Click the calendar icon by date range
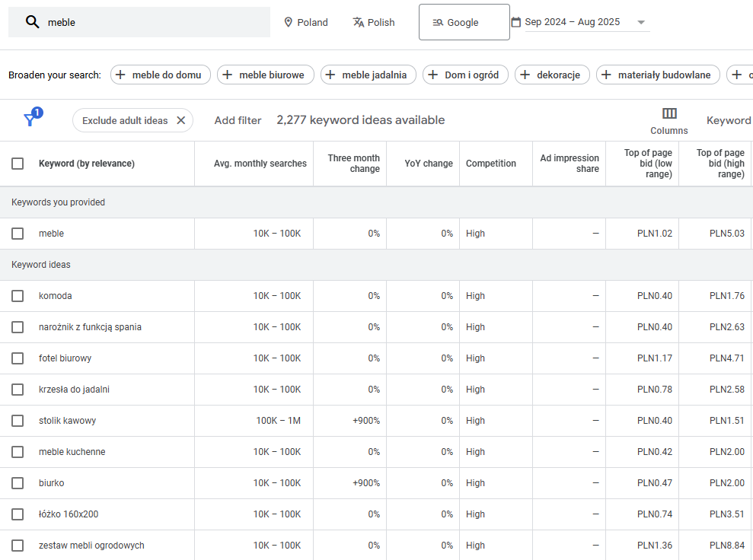 click(515, 22)
